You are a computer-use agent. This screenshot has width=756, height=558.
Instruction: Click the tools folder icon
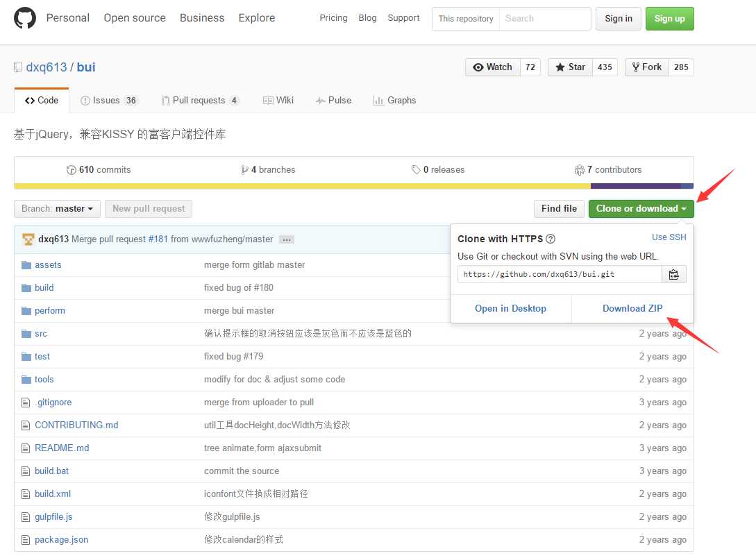[x=26, y=380]
